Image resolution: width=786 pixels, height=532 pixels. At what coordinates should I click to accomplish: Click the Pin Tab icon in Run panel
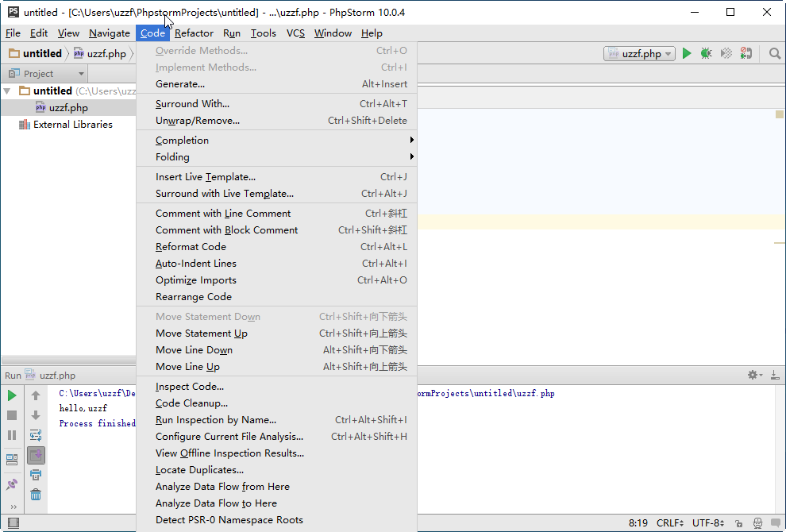coord(12,484)
